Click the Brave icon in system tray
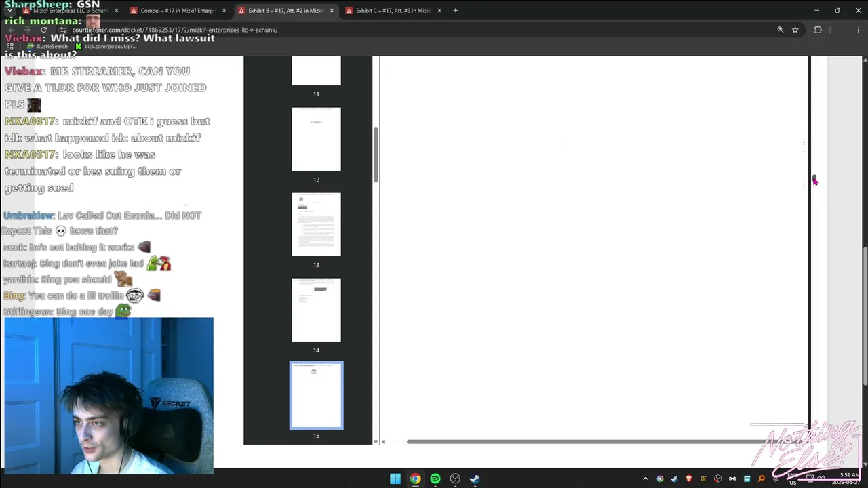 click(689, 479)
